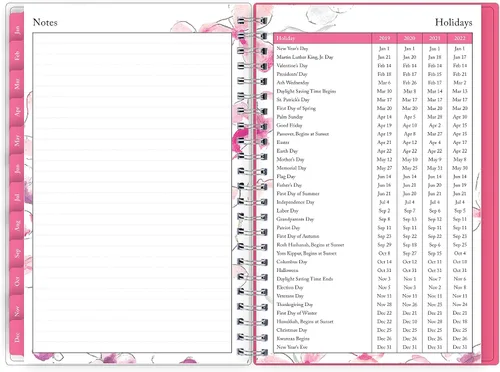
Task: Select the Flag Day row label
Action: (x=286, y=177)
